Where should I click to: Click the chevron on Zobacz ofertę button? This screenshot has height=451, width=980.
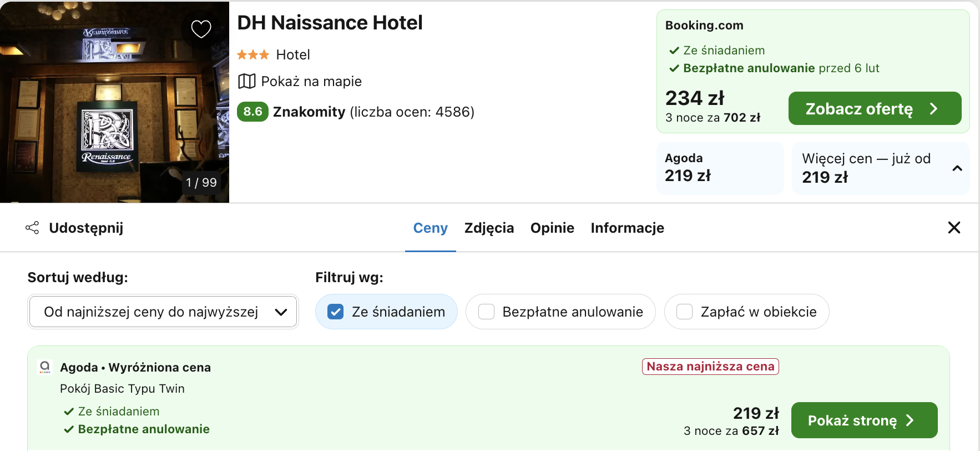coord(934,109)
